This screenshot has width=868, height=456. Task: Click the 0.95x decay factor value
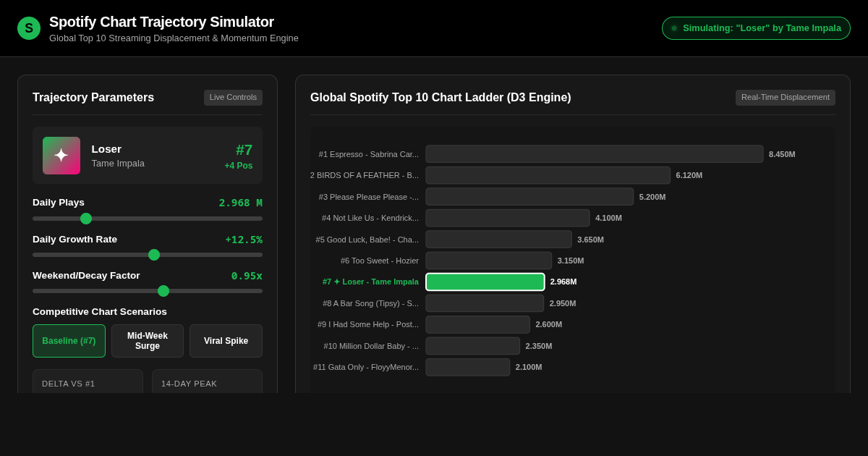tap(247, 276)
